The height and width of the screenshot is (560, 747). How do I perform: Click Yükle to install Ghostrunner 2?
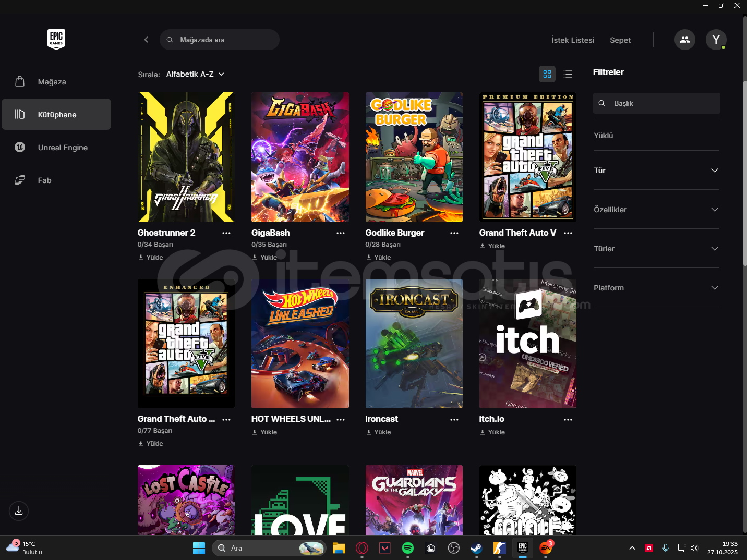151,257
